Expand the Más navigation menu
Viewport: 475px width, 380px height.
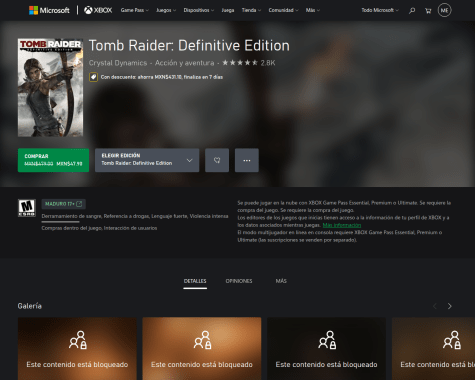pyautogui.click(x=313, y=10)
